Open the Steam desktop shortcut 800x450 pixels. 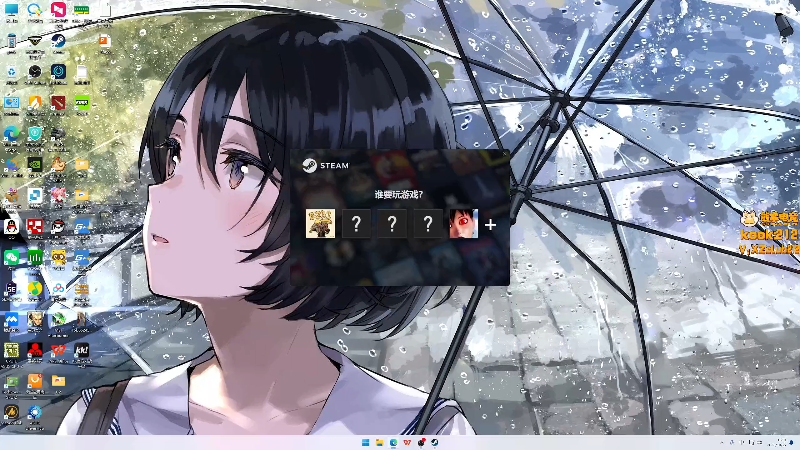[58, 41]
